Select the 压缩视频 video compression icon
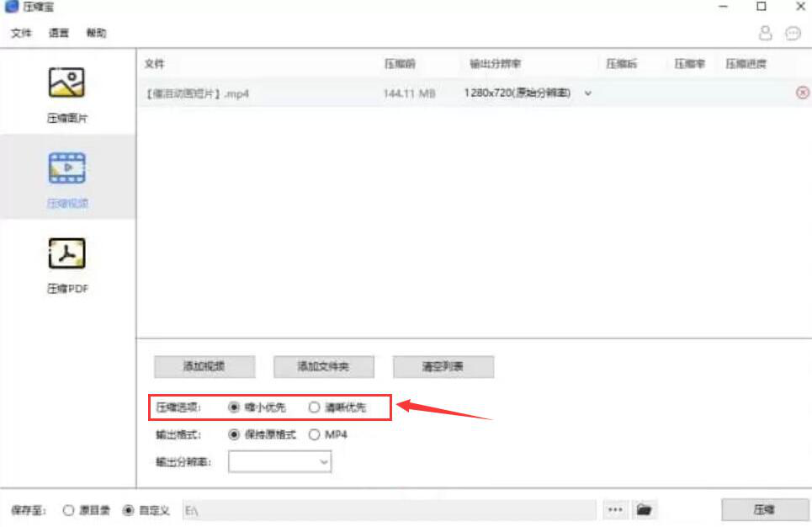 point(67,168)
